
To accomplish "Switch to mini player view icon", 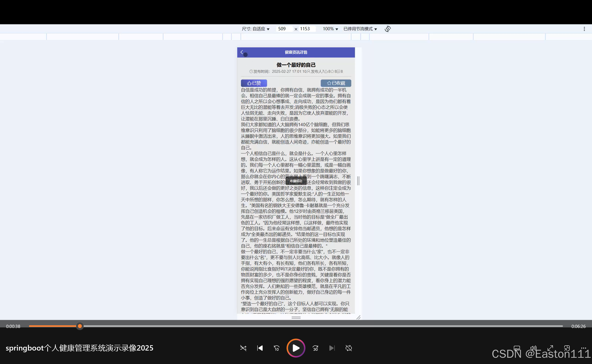I will tap(567, 348).
